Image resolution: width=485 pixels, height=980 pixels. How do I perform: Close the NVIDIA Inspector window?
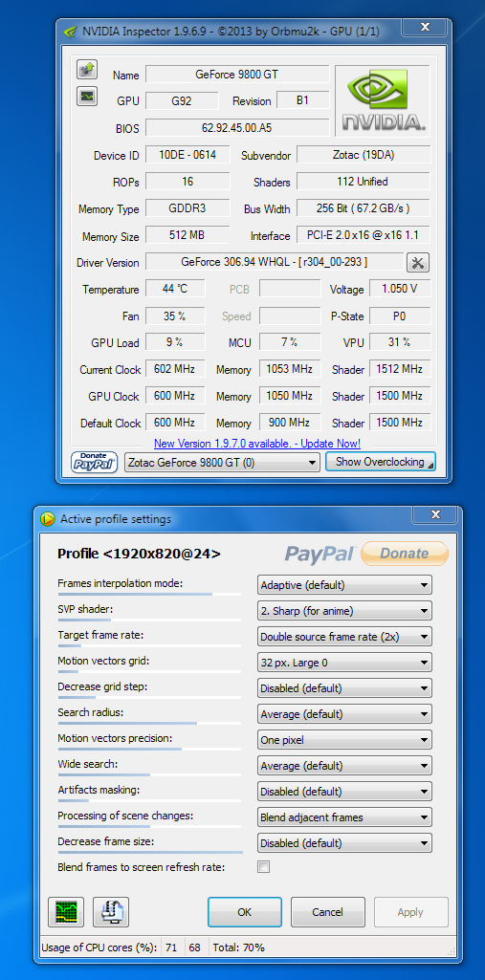[x=425, y=28]
